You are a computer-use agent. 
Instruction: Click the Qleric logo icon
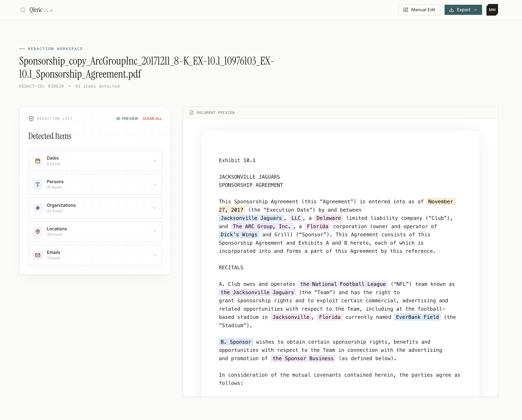[23, 10]
